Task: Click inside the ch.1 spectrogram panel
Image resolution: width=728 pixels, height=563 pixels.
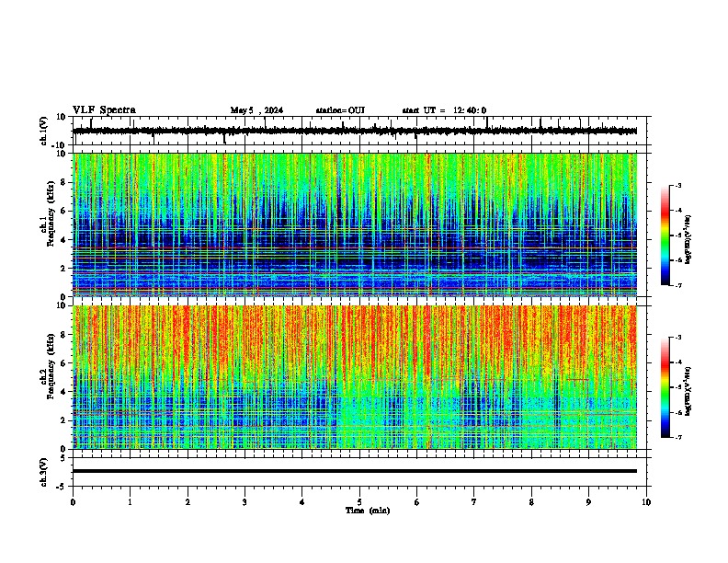Action: [355, 224]
